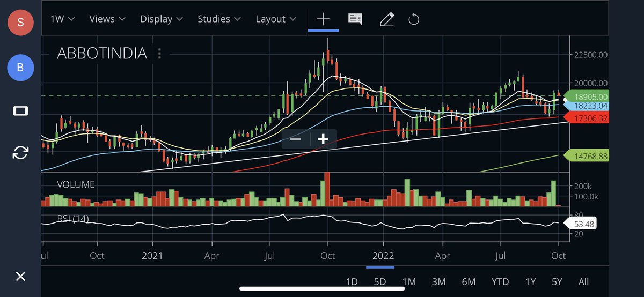Toggle the fullscreen rectangle icon
This screenshot has width=644, height=297.
coord(20,111)
